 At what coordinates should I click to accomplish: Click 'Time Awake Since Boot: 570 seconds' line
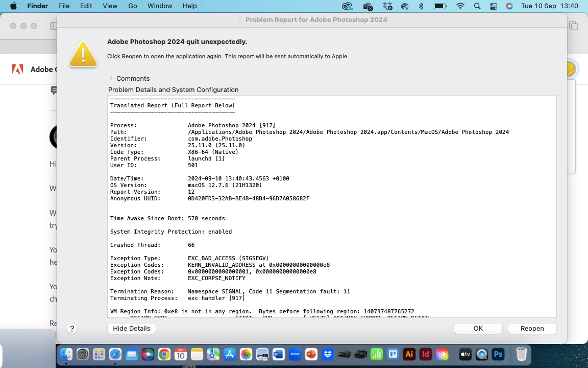pyautogui.click(x=167, y=219)
